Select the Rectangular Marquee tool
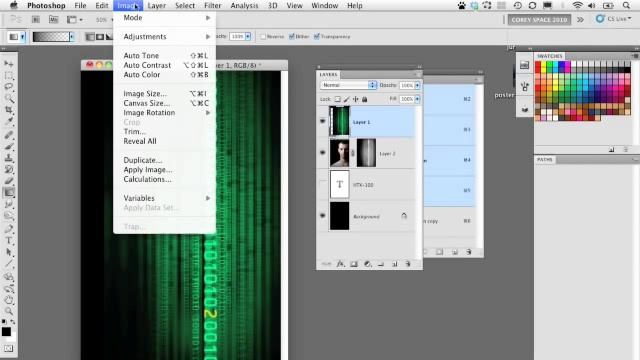 [9, 76]
